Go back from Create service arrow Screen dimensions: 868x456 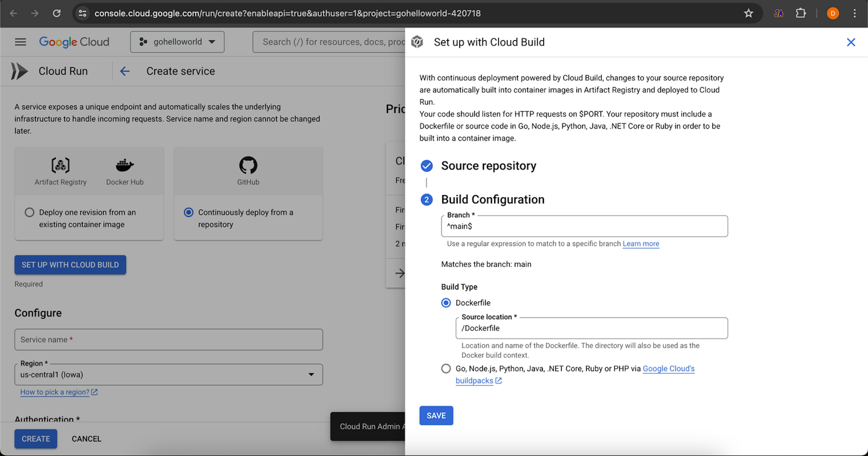tap(125, 71)
